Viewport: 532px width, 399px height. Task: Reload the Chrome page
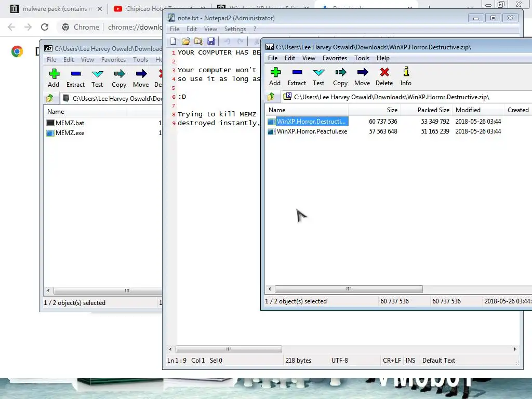[x=45, y=27]
